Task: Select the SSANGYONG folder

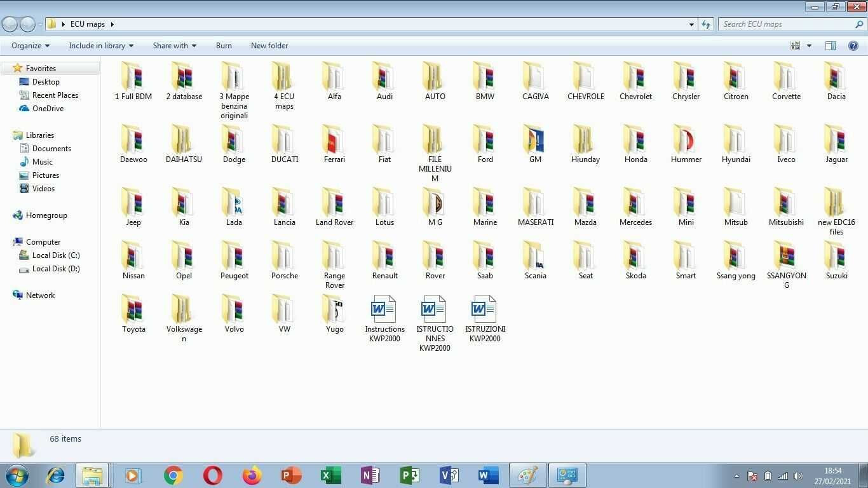Action: 786,265
